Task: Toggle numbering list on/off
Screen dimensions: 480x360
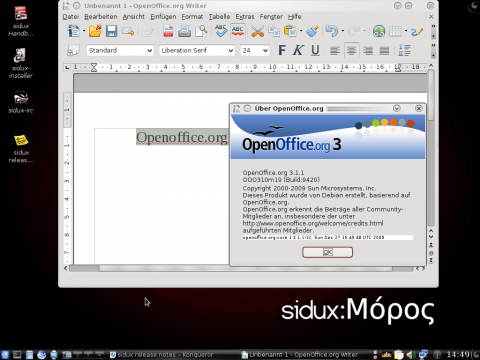Action: (x=404, y=50)
